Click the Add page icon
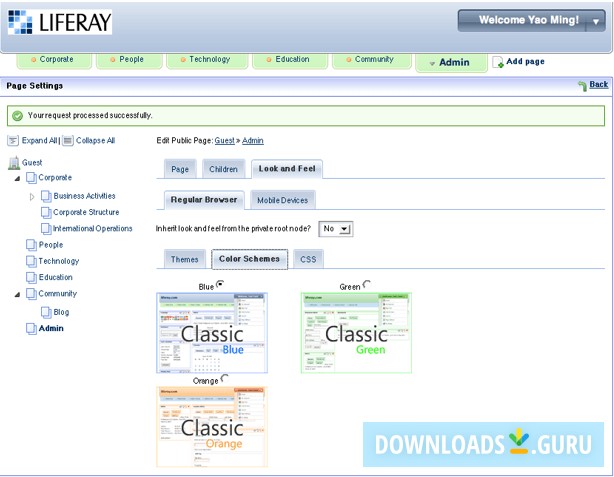614x477 pixels. coord(498,62)
